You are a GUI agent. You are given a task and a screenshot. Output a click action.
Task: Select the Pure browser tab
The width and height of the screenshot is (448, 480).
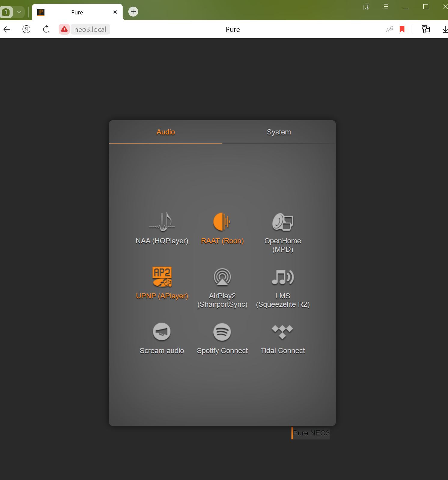coord(77,12)
